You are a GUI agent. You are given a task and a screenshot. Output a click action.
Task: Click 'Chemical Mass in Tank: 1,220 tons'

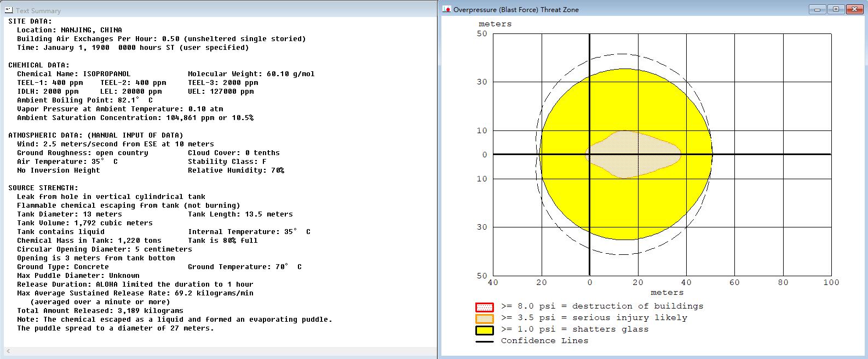coord(89,241)
